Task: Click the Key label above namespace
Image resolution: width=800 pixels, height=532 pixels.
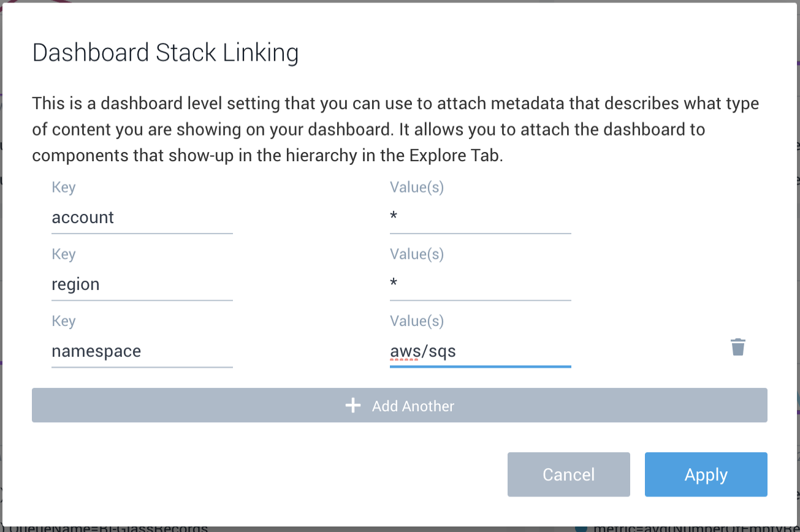Action: point(63,321)
